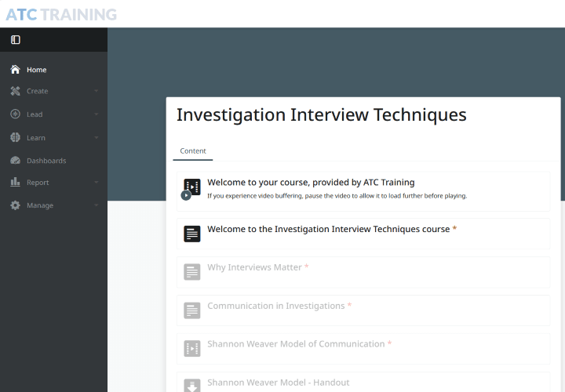Toggle the sidebar collapse icon
The height and width of the screenshot is (392, 565).
coord(16,40)
